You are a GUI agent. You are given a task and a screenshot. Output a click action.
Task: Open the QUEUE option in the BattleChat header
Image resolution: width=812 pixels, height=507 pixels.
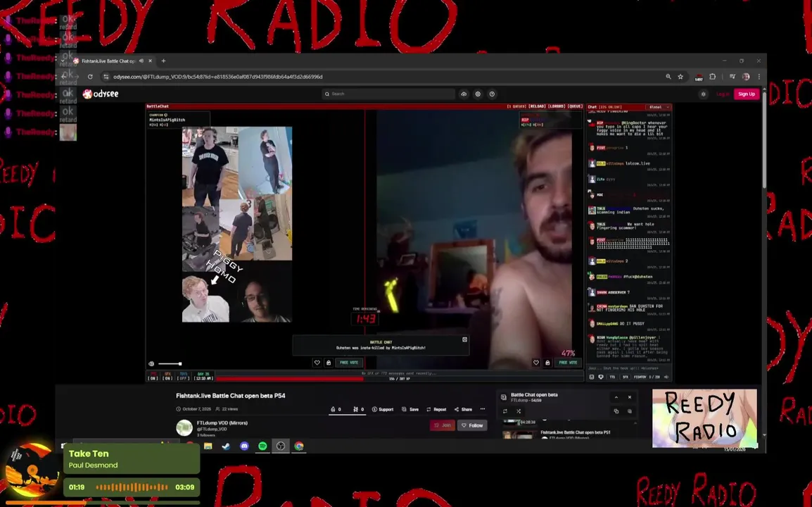click(x=575, y=106)
